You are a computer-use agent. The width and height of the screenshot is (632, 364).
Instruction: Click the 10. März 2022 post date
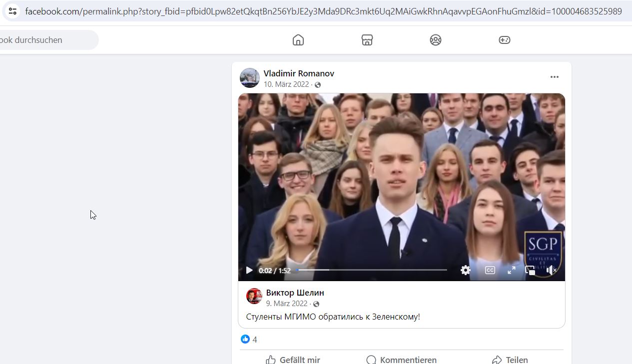(x=286, y=84)
